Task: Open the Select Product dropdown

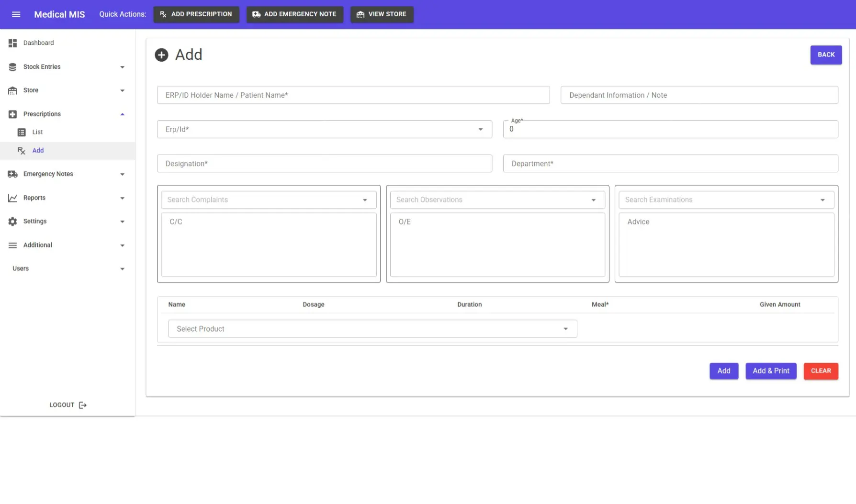Action: [x=565, y=329]
